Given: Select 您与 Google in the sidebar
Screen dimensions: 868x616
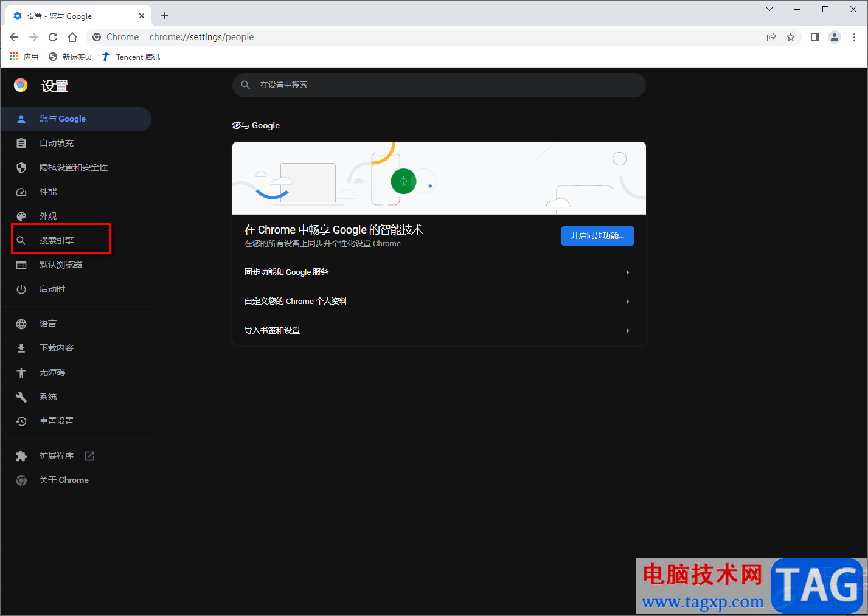Looking at the screenshot, I should click(75, 119).
